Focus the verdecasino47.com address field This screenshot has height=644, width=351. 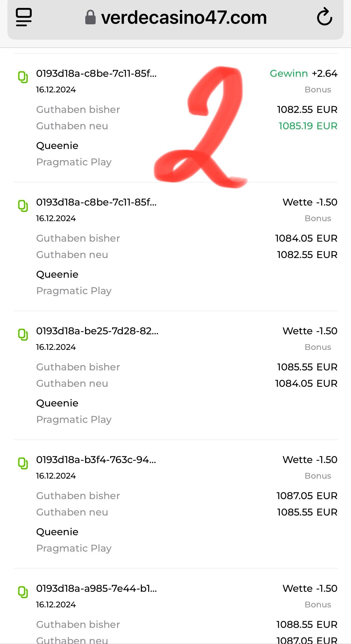click(x=184, y=18)
